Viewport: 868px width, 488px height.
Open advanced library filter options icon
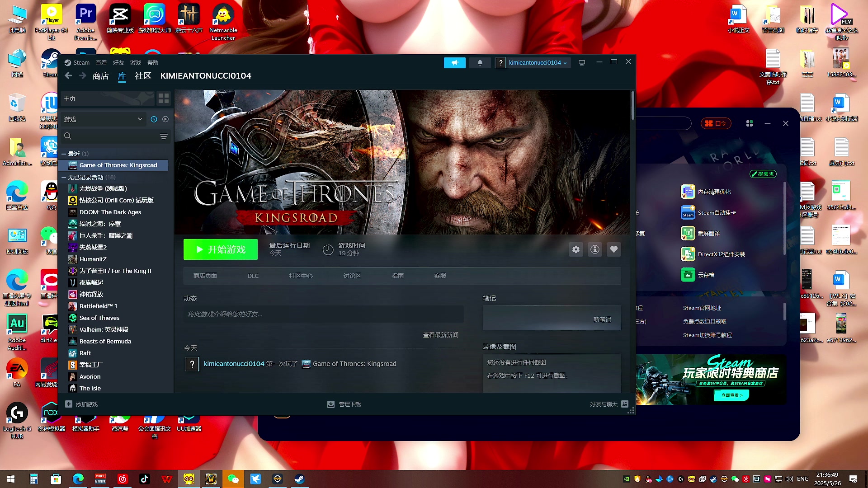click(x=164, y=136)
